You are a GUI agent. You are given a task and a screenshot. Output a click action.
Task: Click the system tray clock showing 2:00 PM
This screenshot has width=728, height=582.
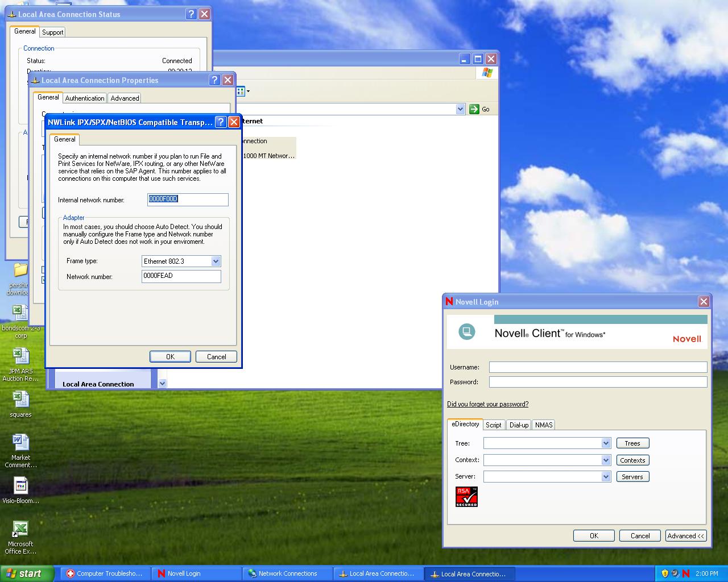[x=706, y=573]
